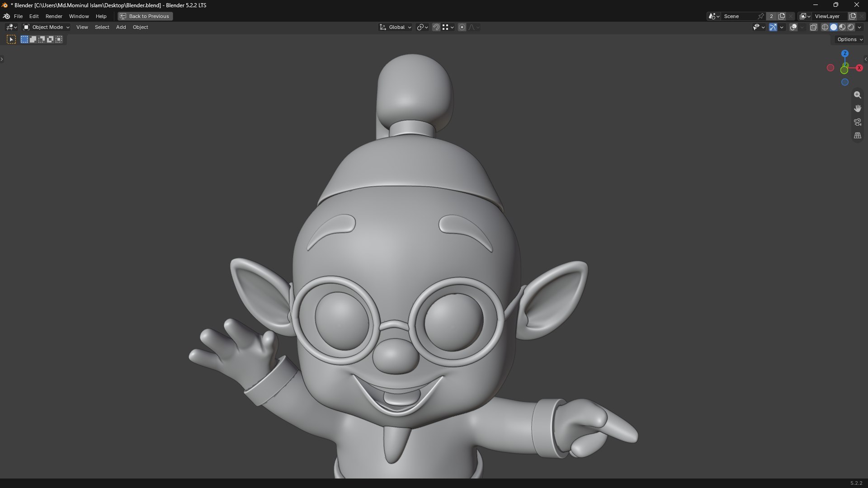Click the Blender logo app menu

(6, 16)
